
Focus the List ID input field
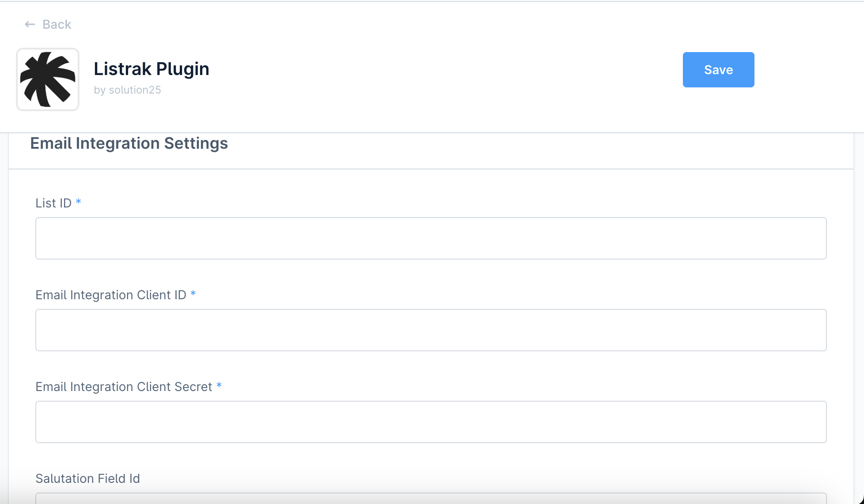(x=431, y=238)
